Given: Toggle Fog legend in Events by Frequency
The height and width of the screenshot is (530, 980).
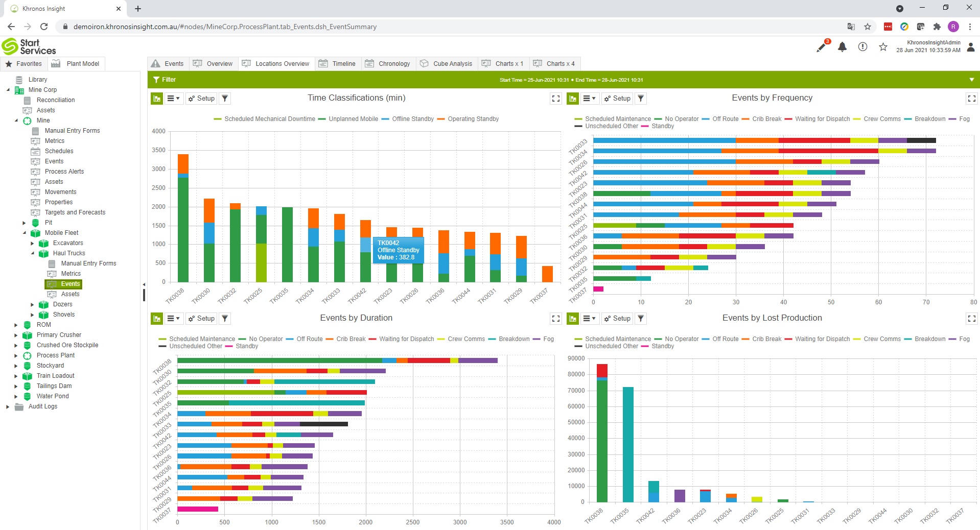Looking at the screenshot, I should tap(959, 119).
